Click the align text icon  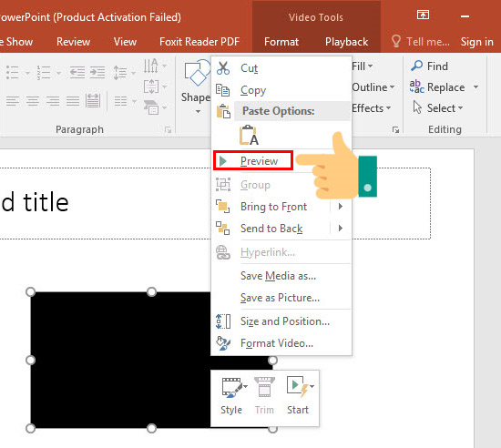click(151, 87)
